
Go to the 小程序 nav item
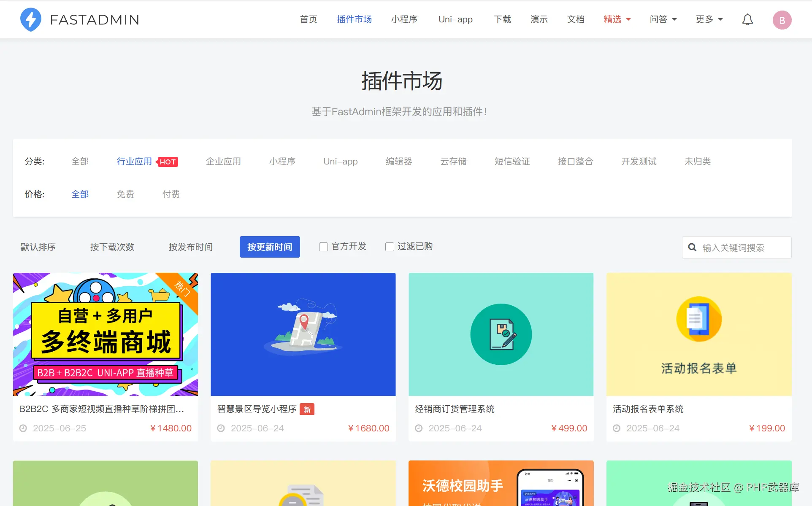(x=404, y=19)
